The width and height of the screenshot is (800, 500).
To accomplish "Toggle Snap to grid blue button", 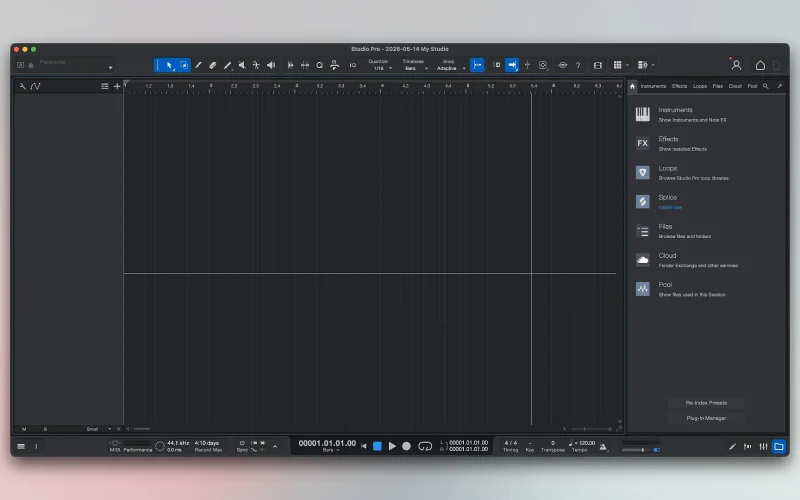I will pyautogui.click(x=477, y=65).
